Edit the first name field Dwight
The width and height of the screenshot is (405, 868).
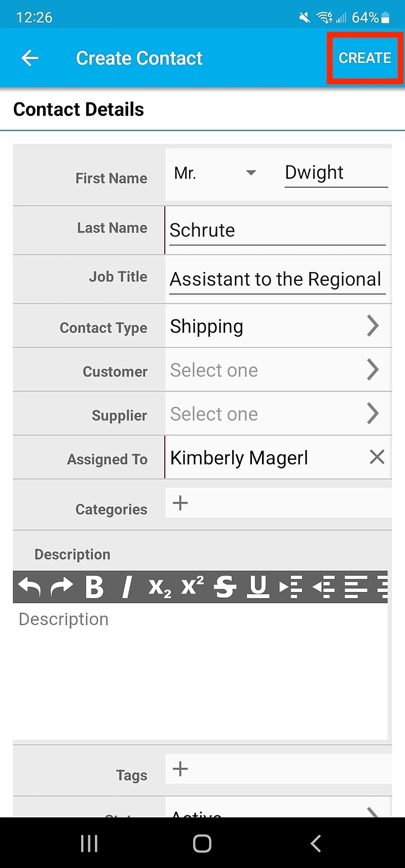tap(335, 173)
